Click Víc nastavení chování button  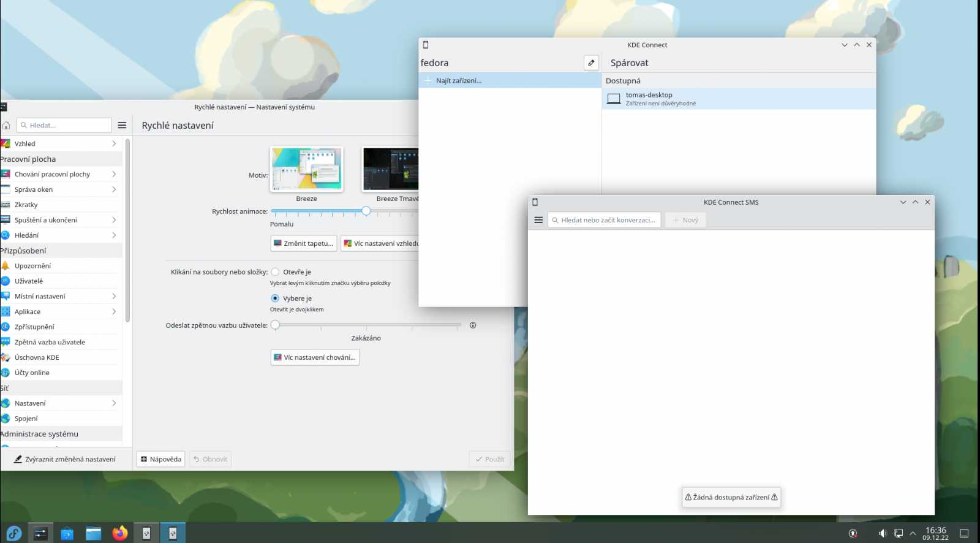click(x=315, y=357)
